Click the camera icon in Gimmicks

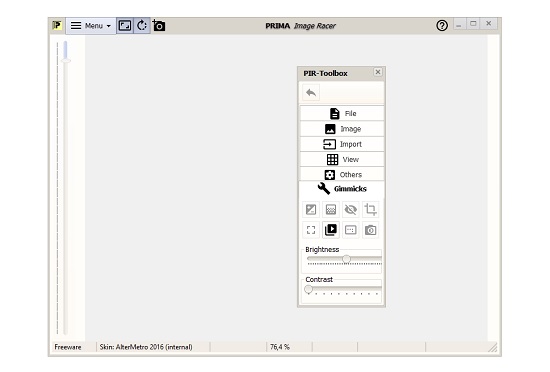point(370,230)
